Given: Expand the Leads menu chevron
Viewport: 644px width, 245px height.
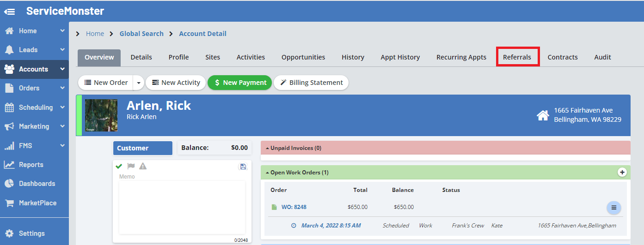Looking at the screenshot, I should [62, 50].
